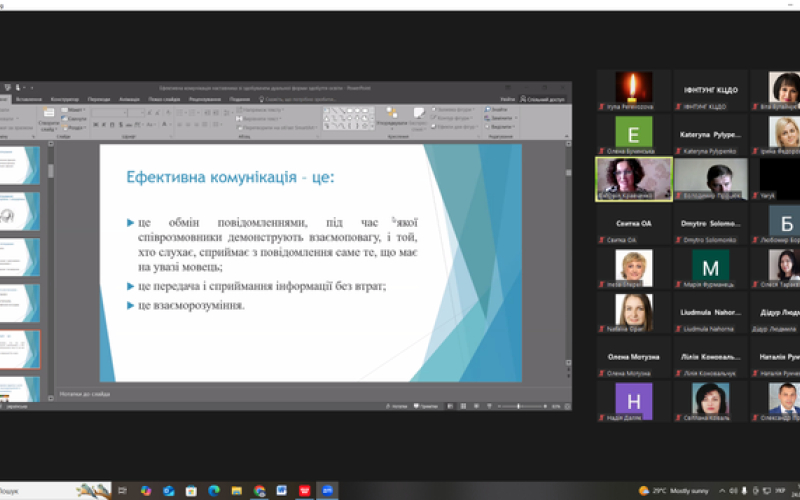This screenshot has width=800, height=500.
Task: Click the decrease font size icon
Action: [156, 112]
